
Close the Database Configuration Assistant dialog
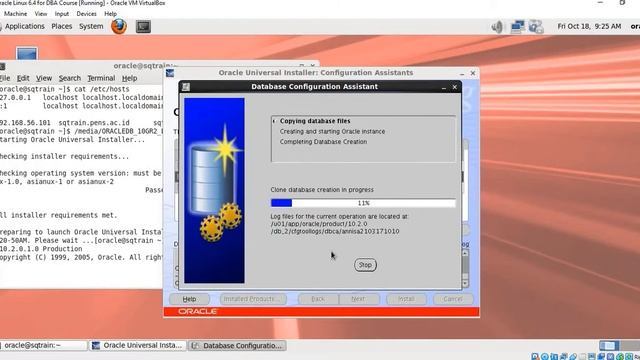[x=454, y=87]
